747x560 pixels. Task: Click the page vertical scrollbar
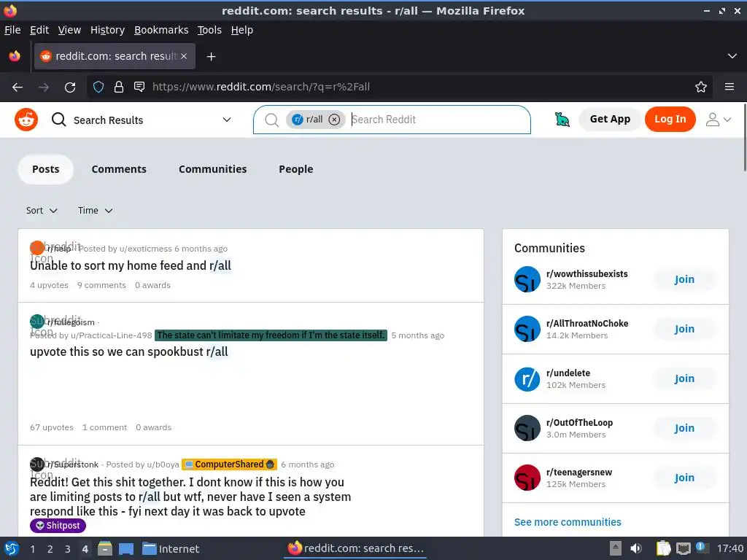744,136
